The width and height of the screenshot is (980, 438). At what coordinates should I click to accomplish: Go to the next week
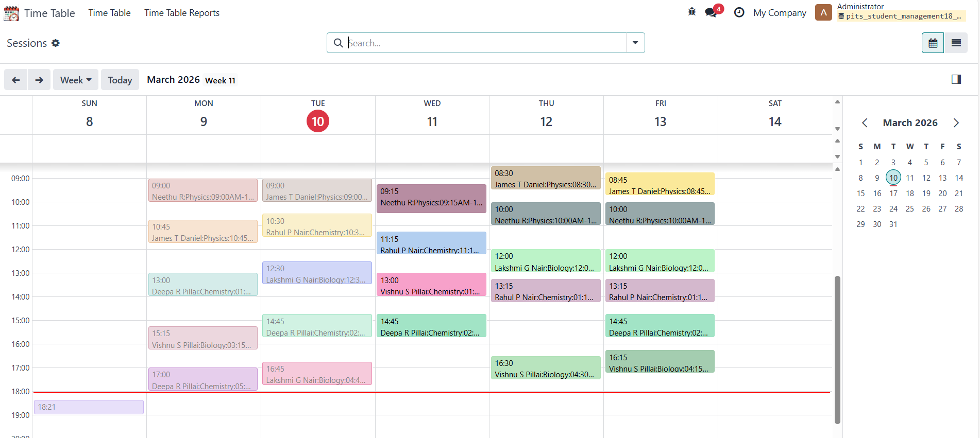click(39, 80)
